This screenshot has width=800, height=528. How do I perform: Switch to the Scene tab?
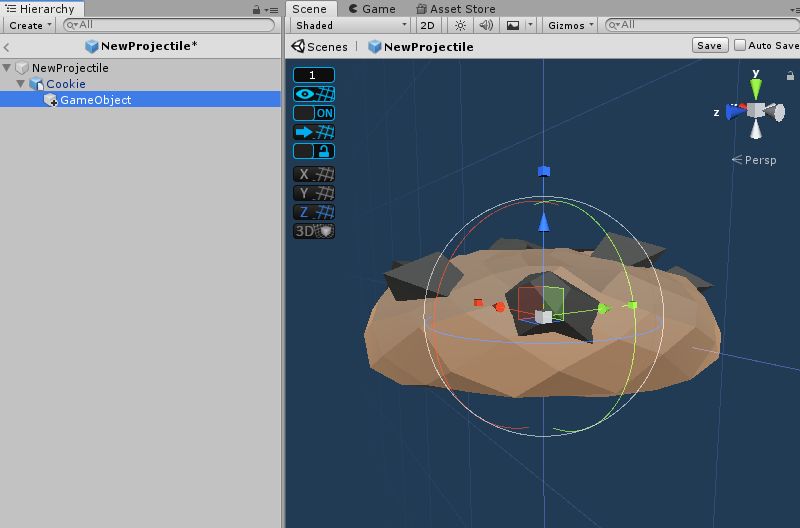[309, 9]
